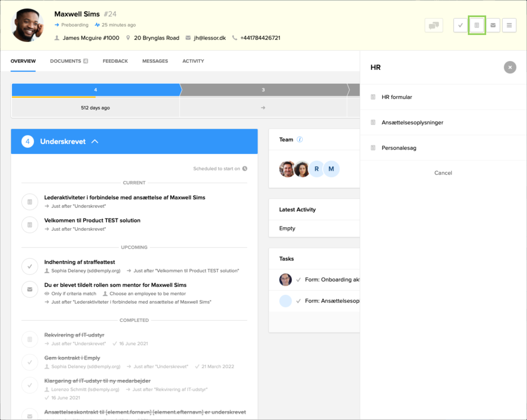The height and width of the screenshot is (420, 527).
Task: Click the chat messages icon in header
Action: point(434,25)
